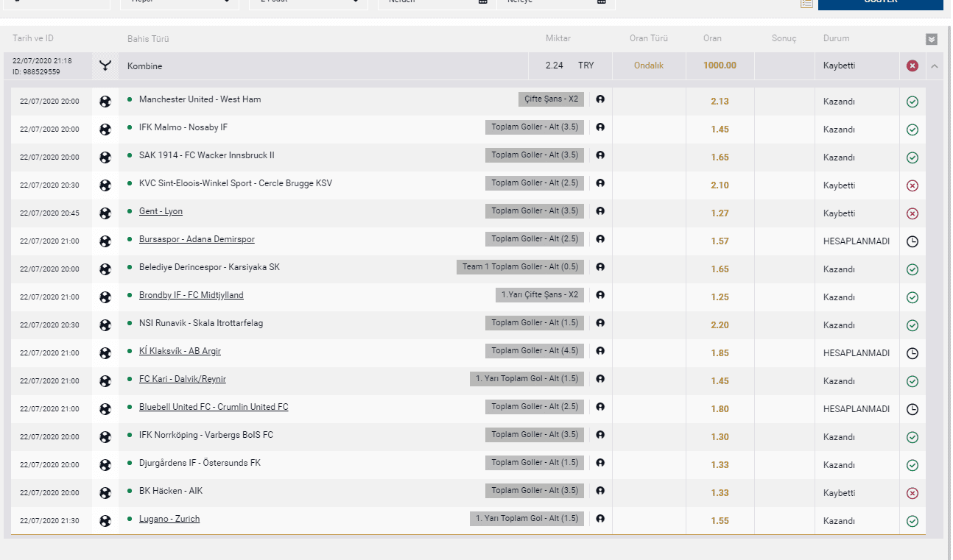Open Brondby IF - FC Midtjylland link

[191, 295]
